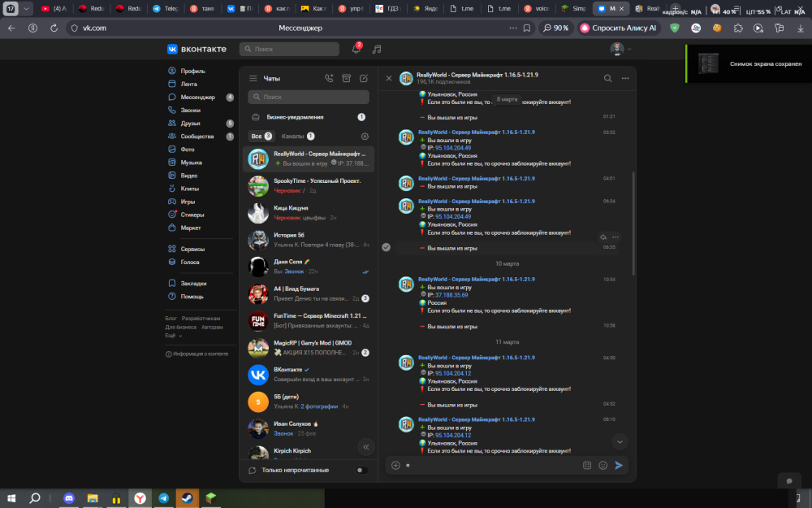
Task: Select the Каналы chats tab
Action: [298, 137]
